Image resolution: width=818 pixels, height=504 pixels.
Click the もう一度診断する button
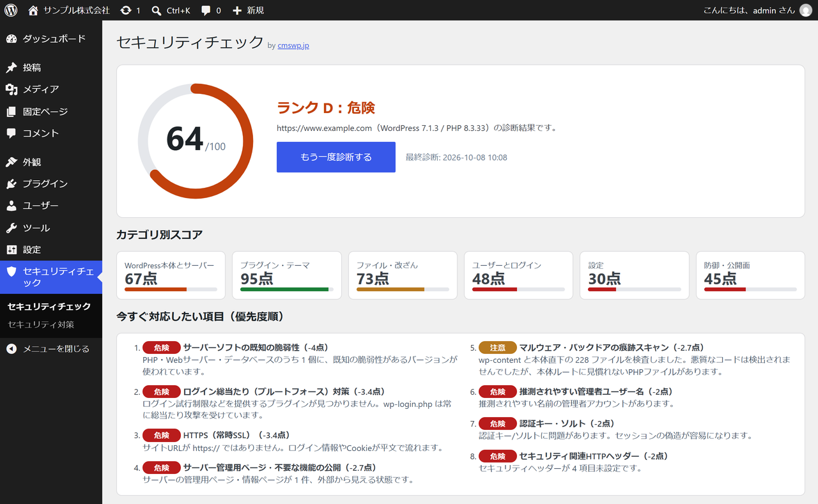pyautogui.click(x=336, y=157)
